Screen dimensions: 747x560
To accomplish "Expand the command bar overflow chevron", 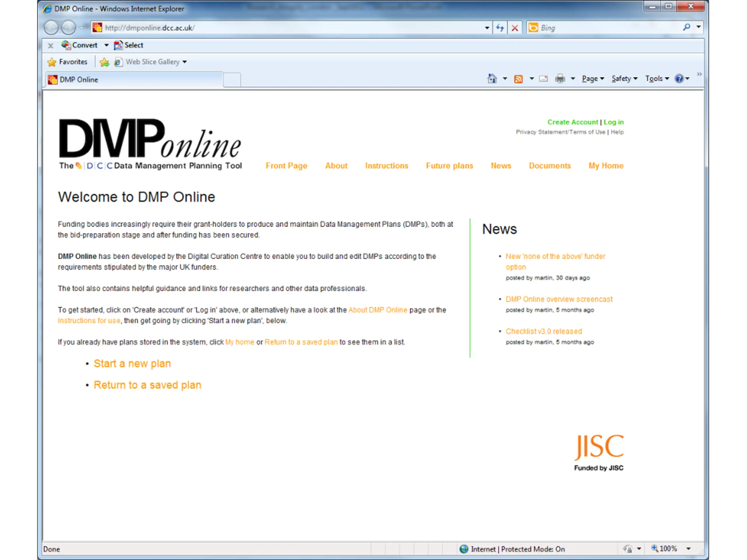I will click(x=699, y=74).
